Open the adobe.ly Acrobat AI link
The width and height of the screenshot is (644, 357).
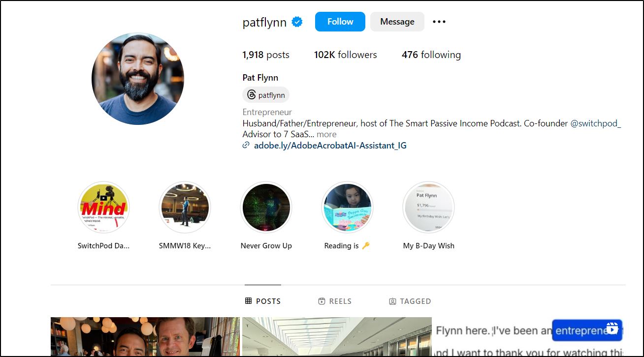(x=330, y=146)
